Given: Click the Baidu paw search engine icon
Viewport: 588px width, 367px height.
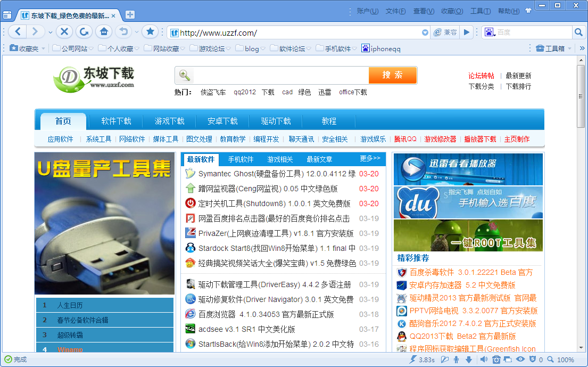Looking at the screenshot, I should (489, 32).
